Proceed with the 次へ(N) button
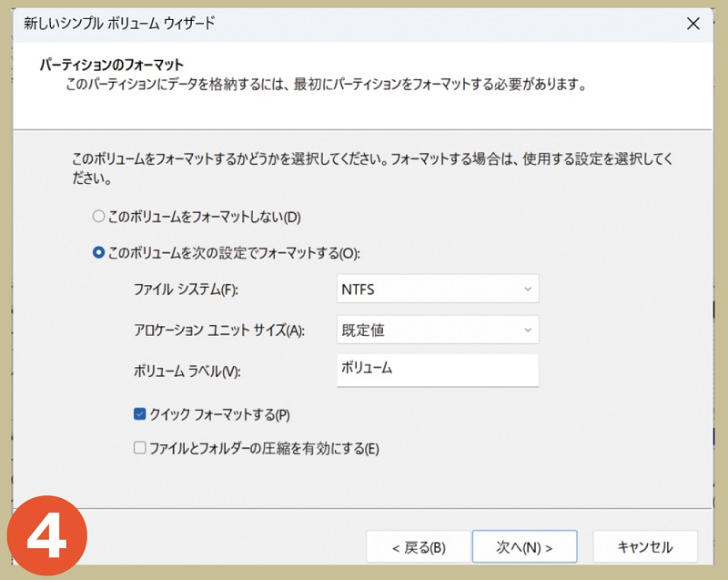This screenshot has width=728, height=580. coord(523,547)
